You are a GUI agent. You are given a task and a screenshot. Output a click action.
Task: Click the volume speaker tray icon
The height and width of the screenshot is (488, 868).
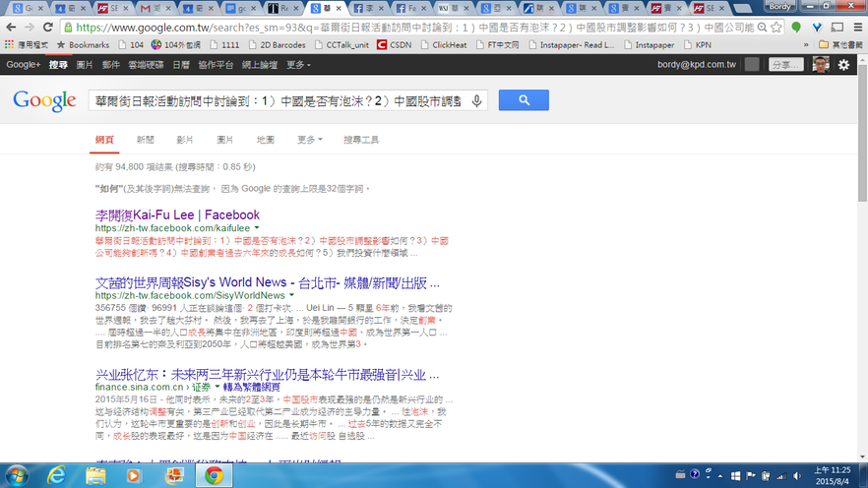(797, 476)
